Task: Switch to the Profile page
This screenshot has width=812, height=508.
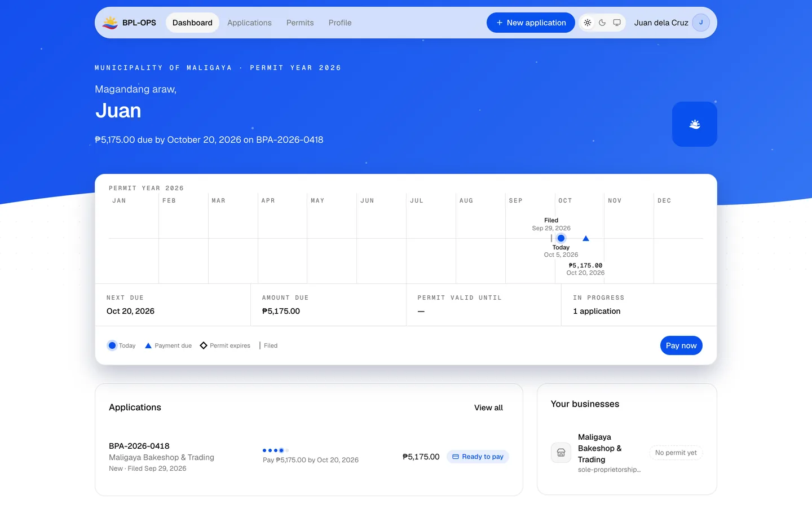Action: (x=340, y=23)
